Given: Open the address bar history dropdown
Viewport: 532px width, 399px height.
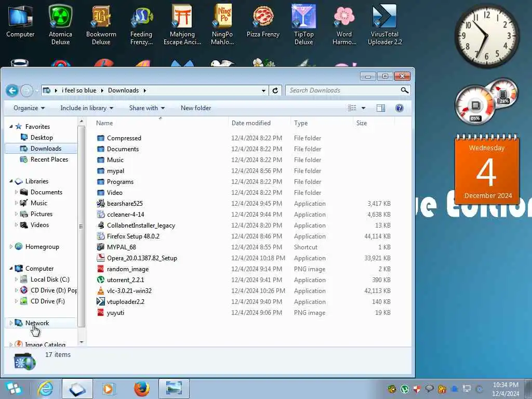Looking at the screenshot, I should pyautogui.click(x=263, y=90).
